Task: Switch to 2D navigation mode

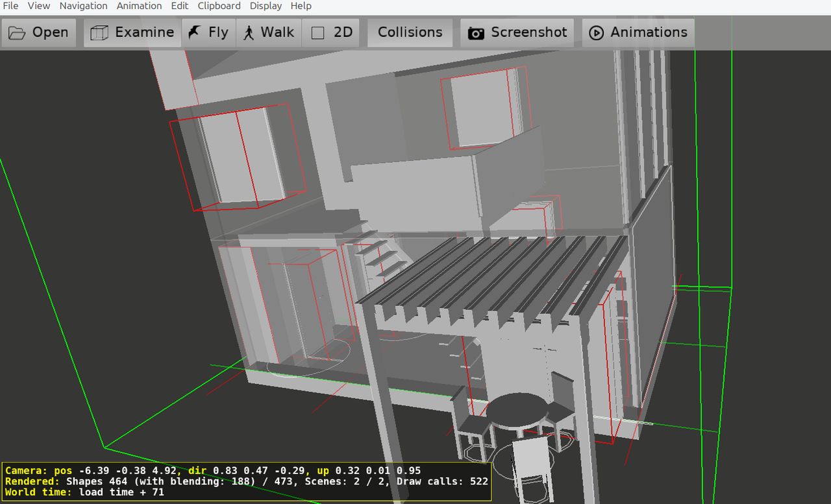Action: pyautogui.click(x=317, y=32)
